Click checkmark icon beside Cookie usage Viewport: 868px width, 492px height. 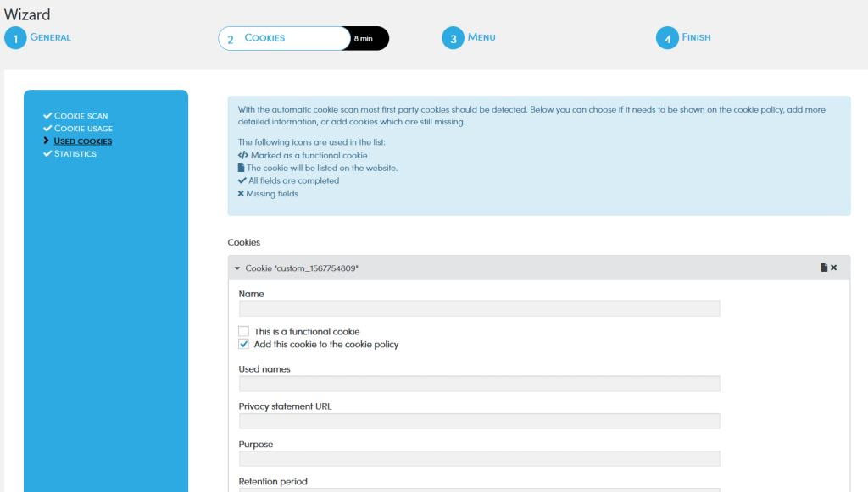coord(47,128)
